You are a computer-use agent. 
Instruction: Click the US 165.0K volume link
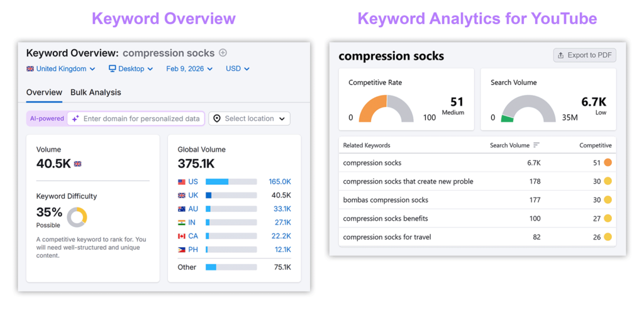[279, 182]
